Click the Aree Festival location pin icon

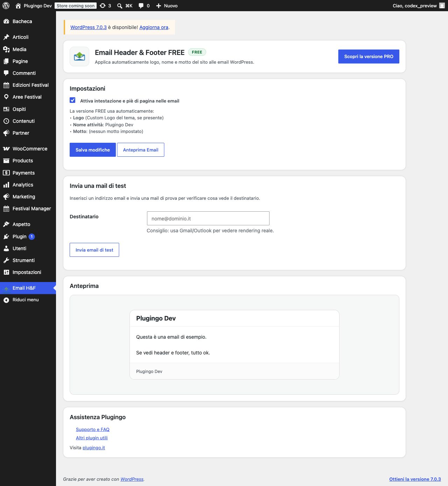click(6, 97)
